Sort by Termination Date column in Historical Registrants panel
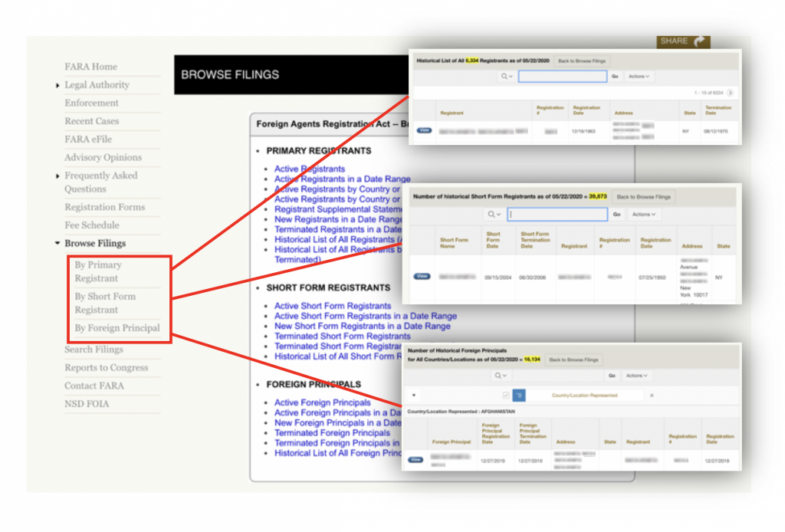785x532 pixels. 718,110
